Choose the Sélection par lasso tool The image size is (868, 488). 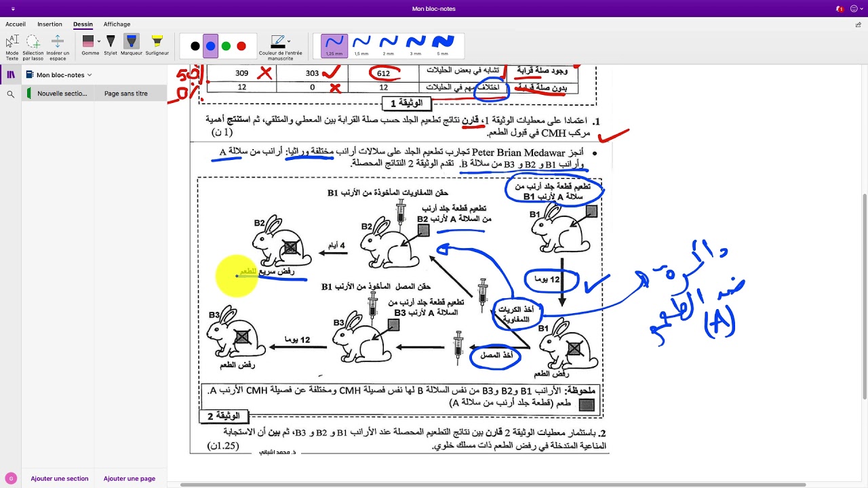pos(33,47)
